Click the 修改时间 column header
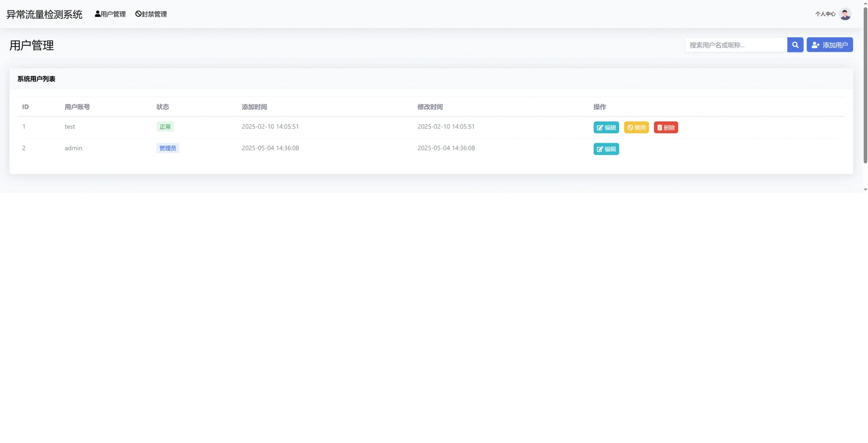 [430, 107]
